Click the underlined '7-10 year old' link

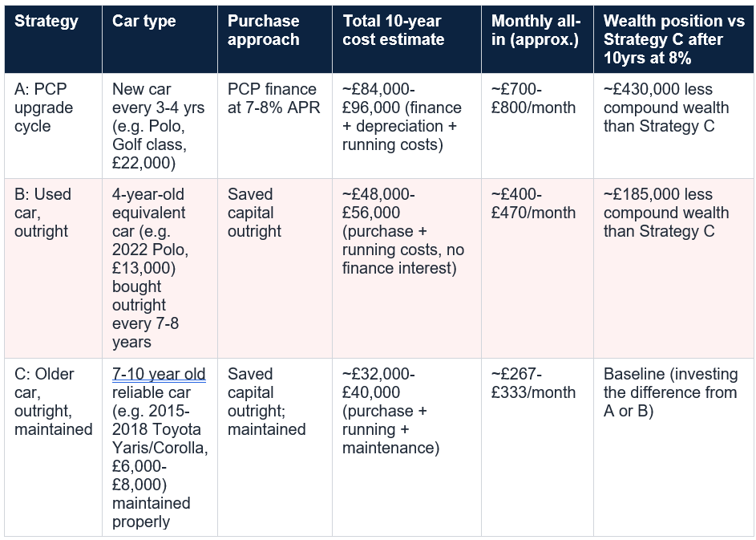pyautogui.click(x=159, y=374)
